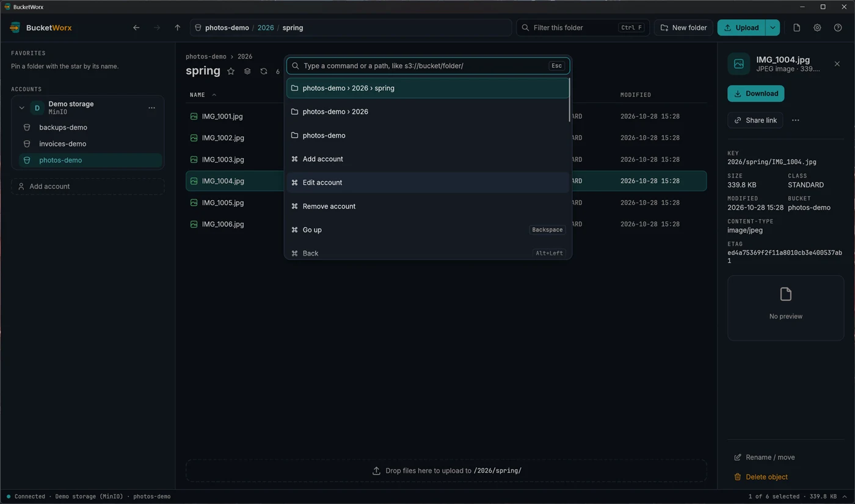Click Delete object

(x=760, y=477)
